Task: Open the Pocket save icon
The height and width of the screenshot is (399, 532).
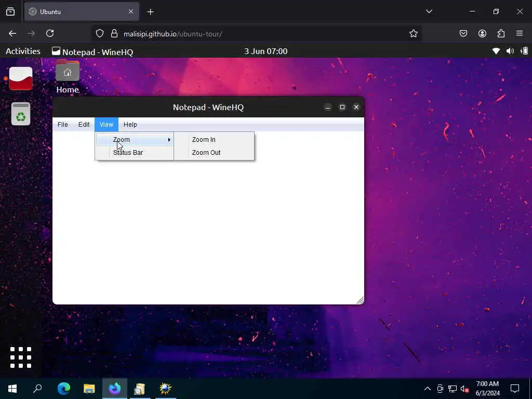Action: pos(463,33)
